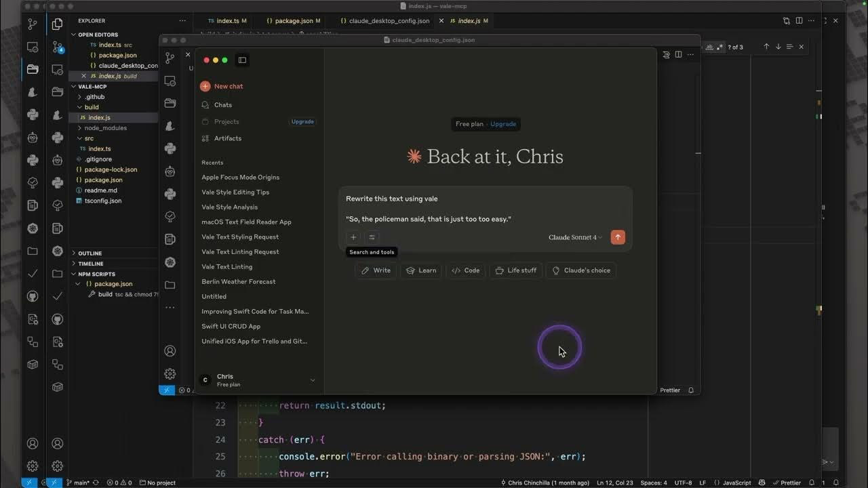Switch to the package.json editor tab
This screenshot has height=488, width=868.
point(293,21)
